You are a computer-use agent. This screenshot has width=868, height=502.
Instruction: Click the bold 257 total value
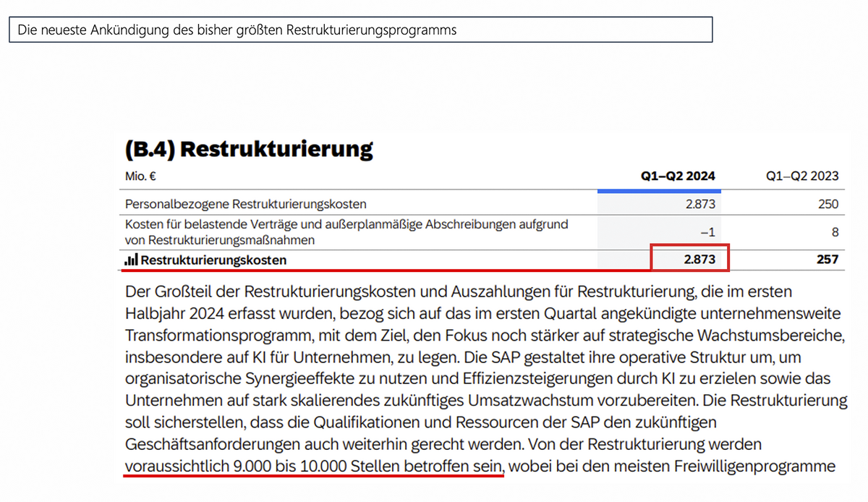(827, 259)
